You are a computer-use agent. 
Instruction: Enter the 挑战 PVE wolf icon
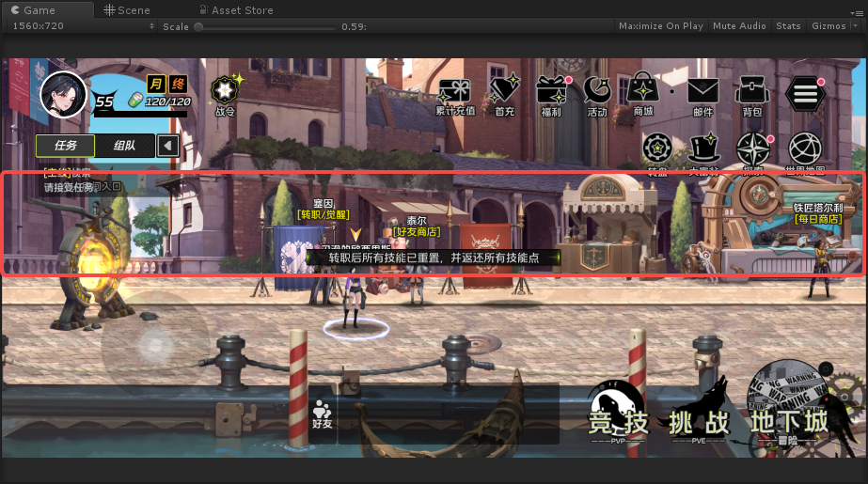point(699,412)
